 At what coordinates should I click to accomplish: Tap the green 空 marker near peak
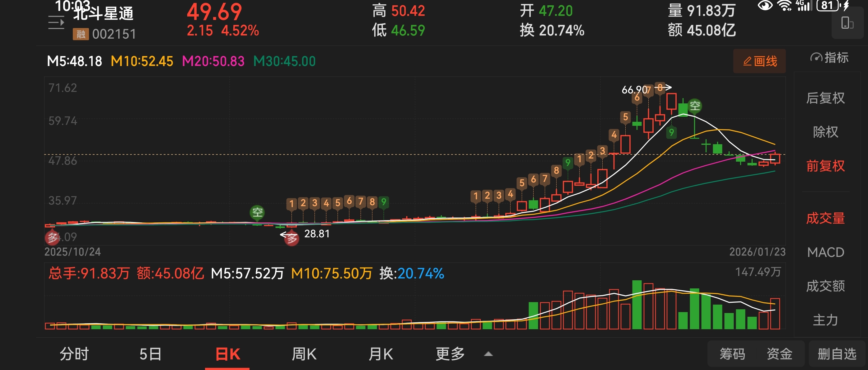pos(694,106)
